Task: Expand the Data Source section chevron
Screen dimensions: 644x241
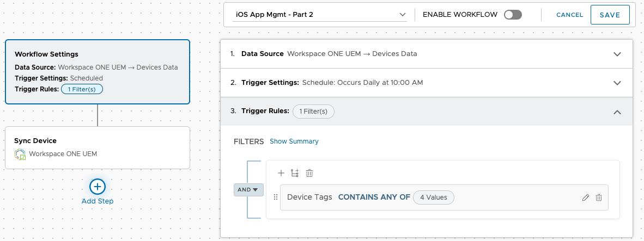Action: coord(617,54)
